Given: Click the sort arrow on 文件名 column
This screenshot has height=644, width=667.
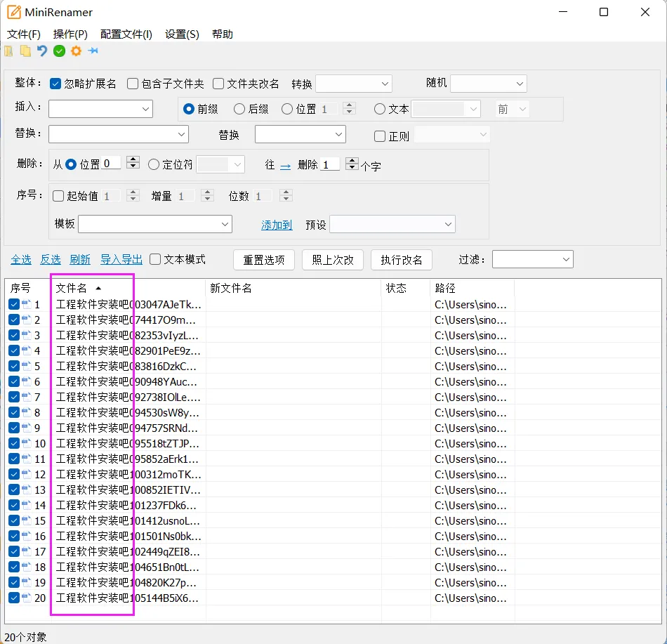Looking at the screenshot, I should pyautogui.click(x=98, y=289).
